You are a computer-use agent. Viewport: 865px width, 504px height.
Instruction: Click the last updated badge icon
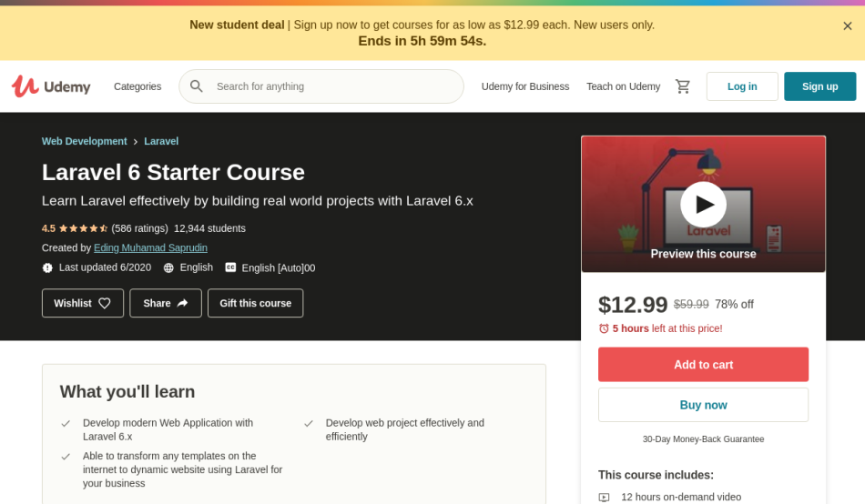click(47, 268)
